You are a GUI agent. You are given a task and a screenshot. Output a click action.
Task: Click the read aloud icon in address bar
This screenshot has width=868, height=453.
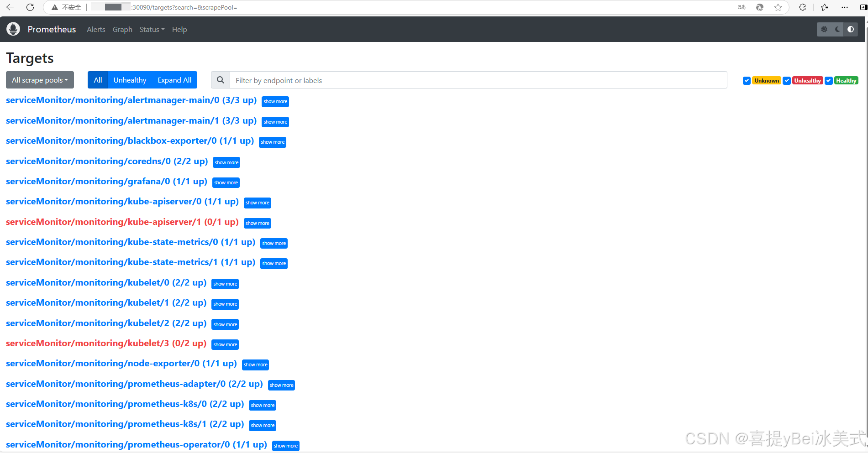click(x=742, y=7)
